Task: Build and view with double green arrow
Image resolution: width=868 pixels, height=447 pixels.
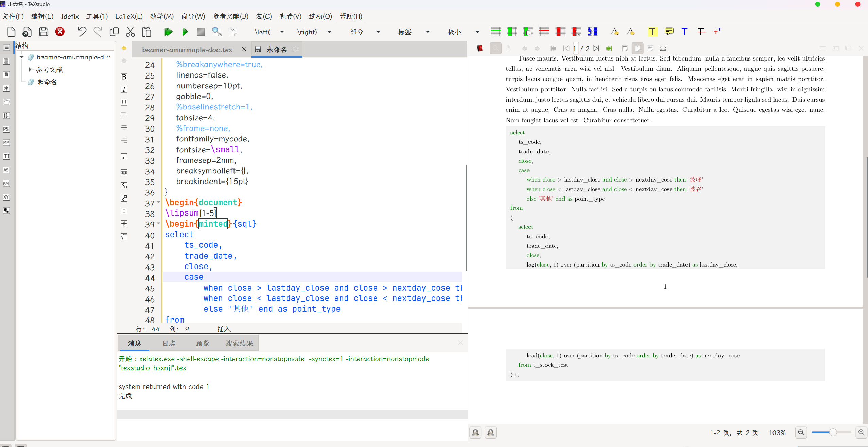Action: click(x=168, y=32)
